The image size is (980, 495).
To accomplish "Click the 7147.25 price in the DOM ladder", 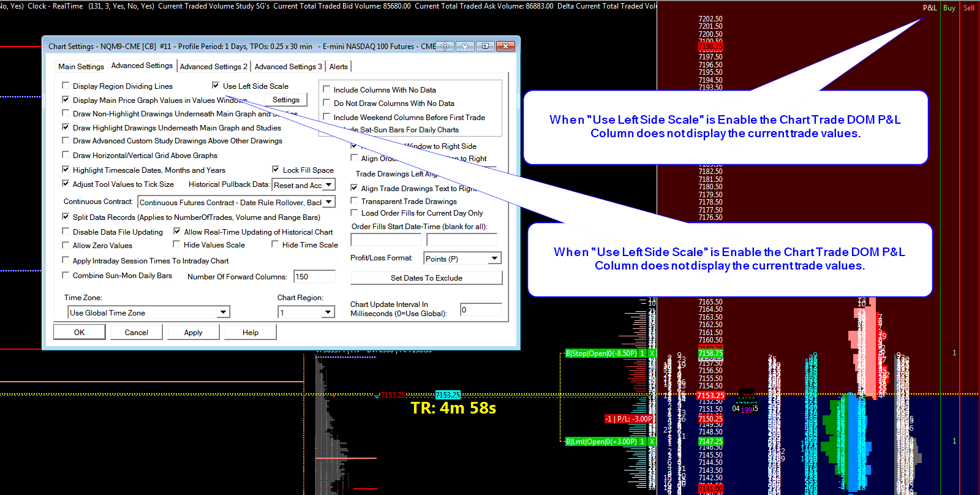I will 710,441.
